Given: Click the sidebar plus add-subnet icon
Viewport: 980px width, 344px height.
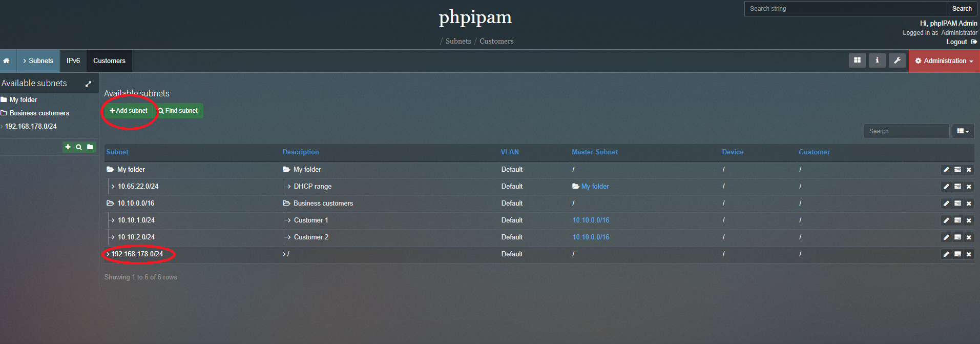Looking at the screenshot, I should pos(68,147).
